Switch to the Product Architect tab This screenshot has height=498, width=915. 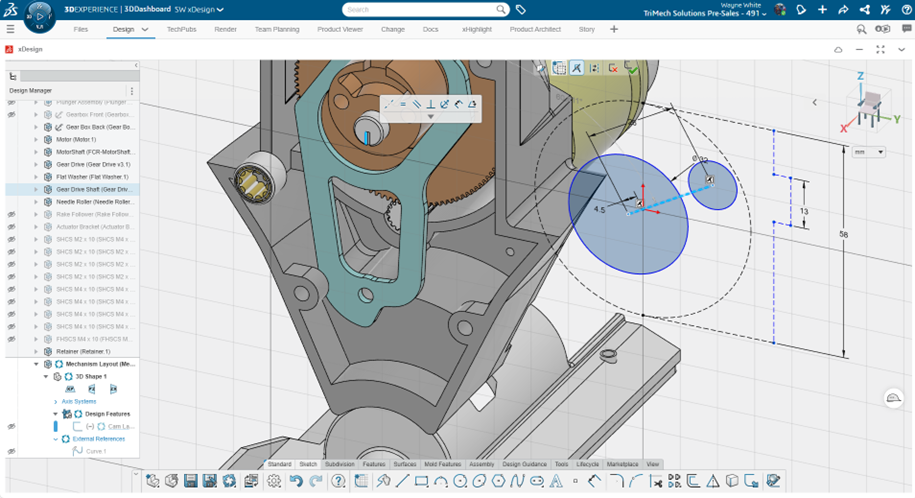click(x=535, y=29)
